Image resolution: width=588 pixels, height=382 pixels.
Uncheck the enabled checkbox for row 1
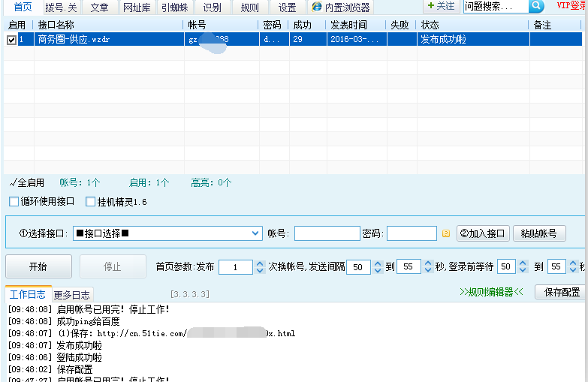tap(11, 40)
